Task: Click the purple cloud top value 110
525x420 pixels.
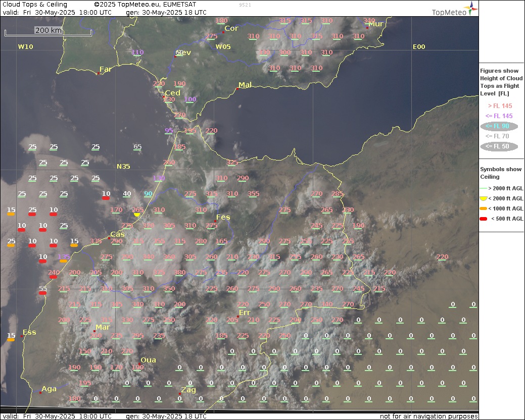Action: click(137, 52)
